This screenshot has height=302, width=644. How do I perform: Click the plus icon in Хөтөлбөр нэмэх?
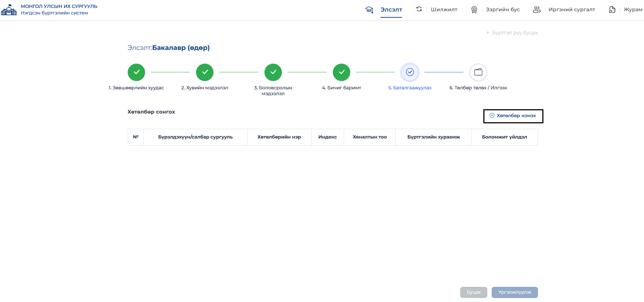(492, 115)
